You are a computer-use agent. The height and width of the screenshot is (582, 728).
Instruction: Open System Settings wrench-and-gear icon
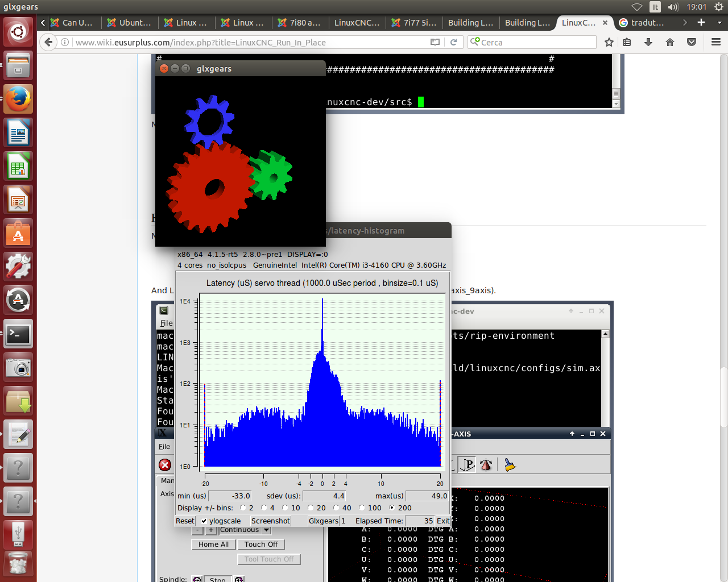click(18, 267)
